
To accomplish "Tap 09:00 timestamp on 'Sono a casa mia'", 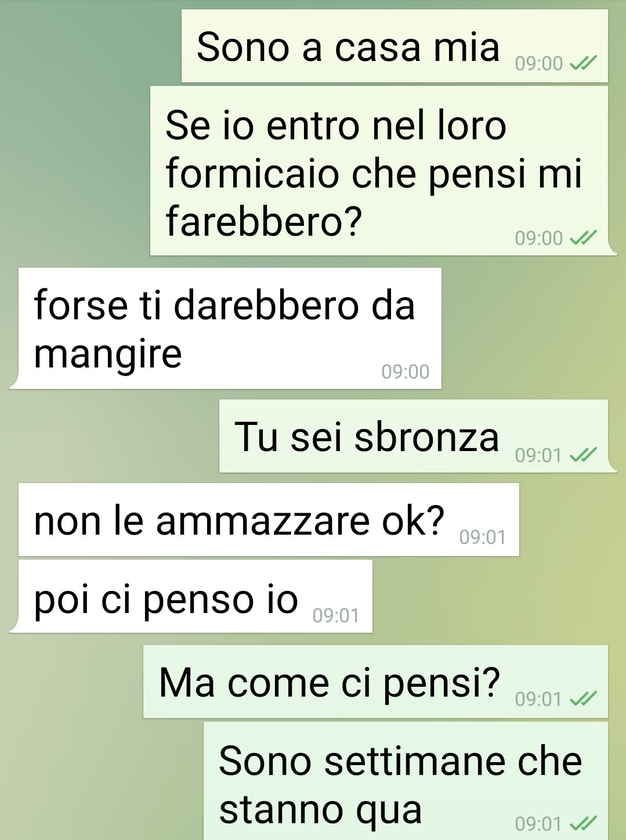I will coord(539,63).
